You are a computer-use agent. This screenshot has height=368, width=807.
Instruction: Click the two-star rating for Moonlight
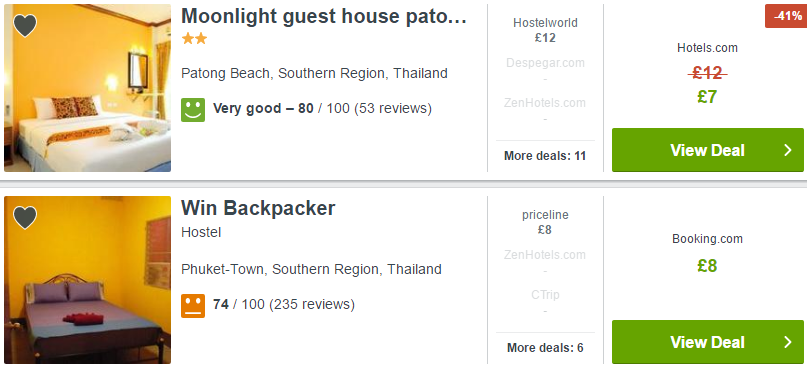click(194, 39)
